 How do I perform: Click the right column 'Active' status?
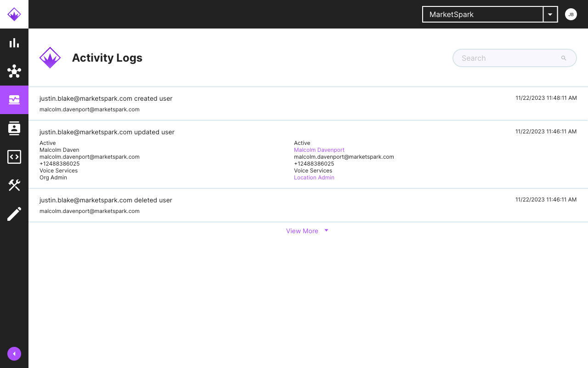click(302, 143)
